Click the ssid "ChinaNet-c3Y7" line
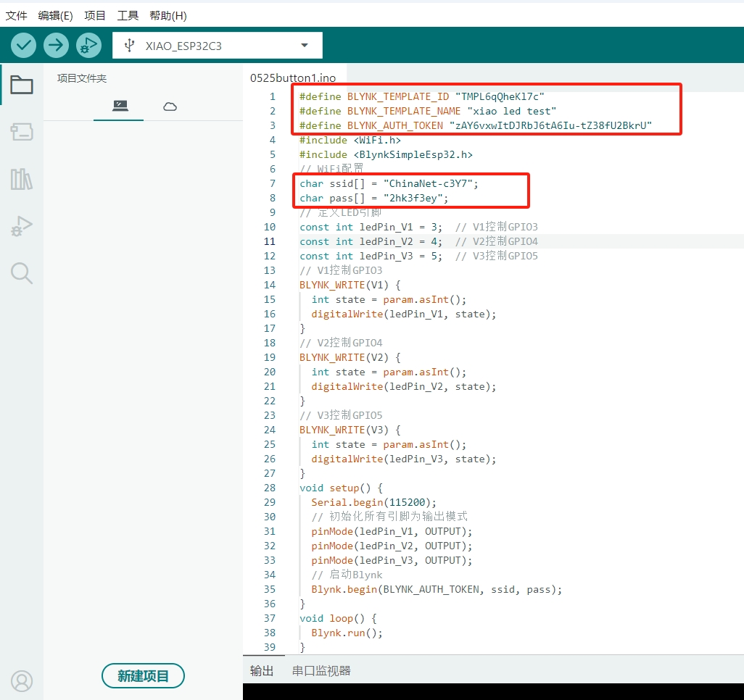 pos(389,183)
